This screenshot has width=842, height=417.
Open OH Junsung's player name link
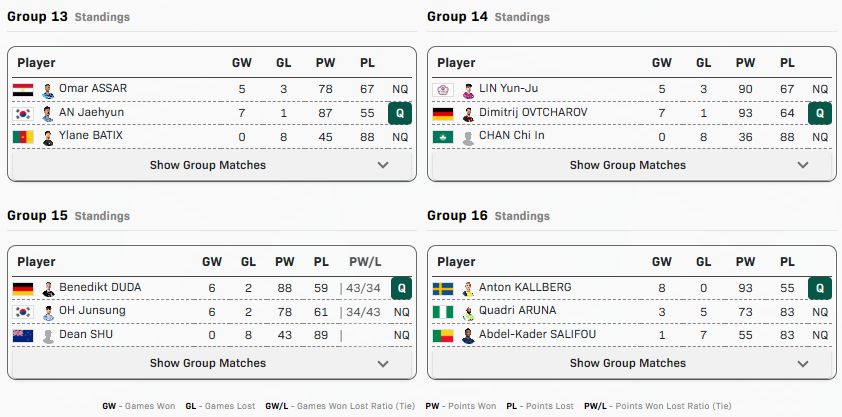click(x=92, y=311)
